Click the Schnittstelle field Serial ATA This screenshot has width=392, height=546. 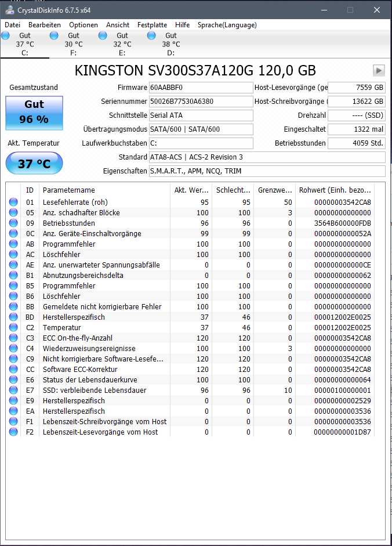click(x=201, y=115)
